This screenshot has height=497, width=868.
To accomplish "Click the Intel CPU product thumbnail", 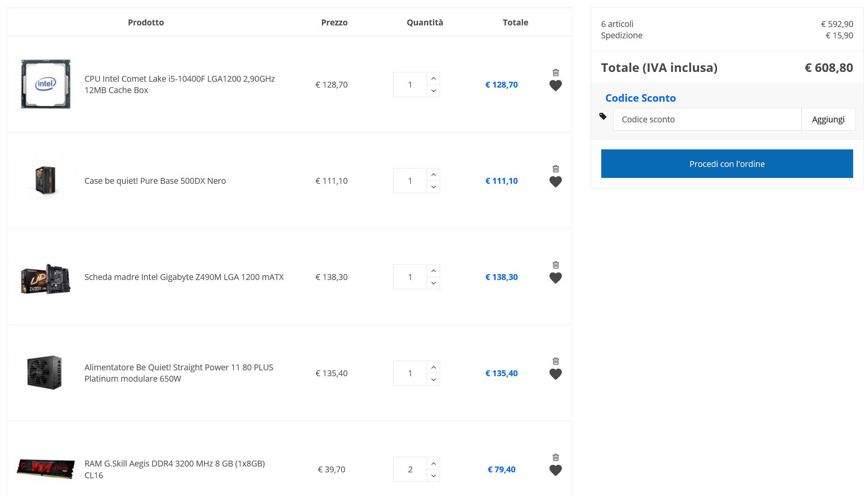I will tap(46, 84).
